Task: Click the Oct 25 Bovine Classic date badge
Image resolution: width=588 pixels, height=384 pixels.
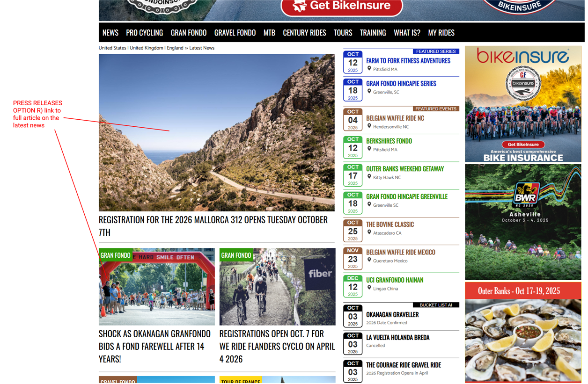Action: [x=353, y=231]
